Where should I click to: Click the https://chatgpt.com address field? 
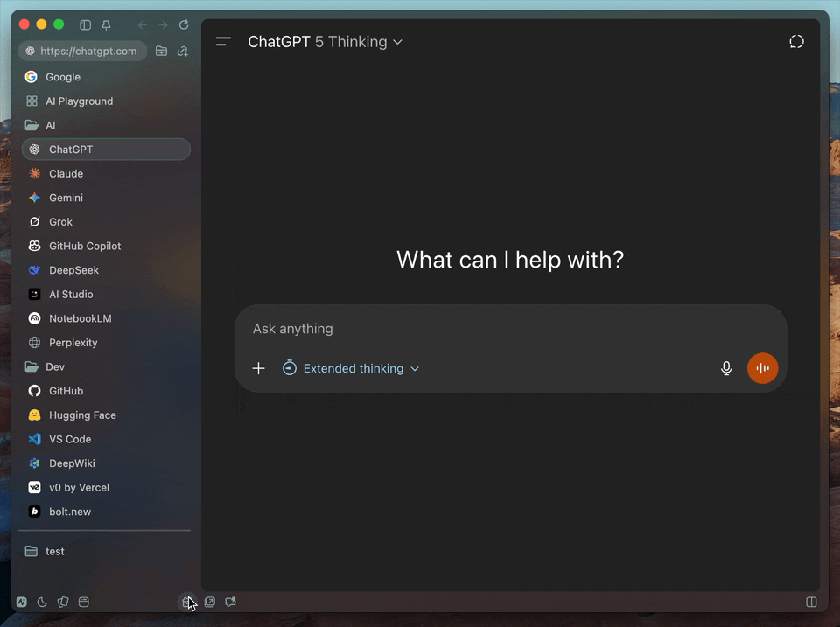[x=82, y=51]
